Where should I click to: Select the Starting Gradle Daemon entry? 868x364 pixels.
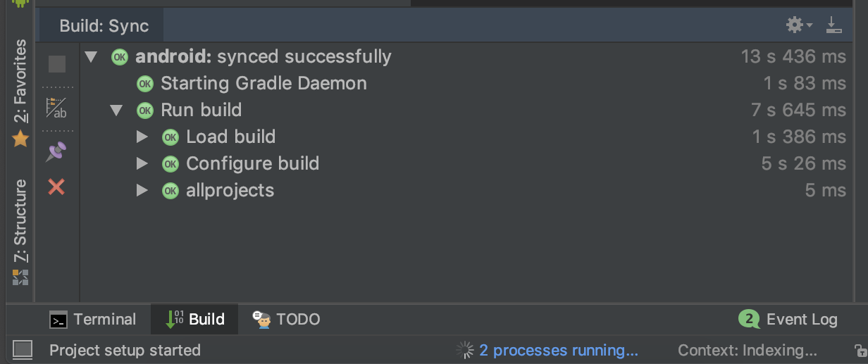pos(263,83)
